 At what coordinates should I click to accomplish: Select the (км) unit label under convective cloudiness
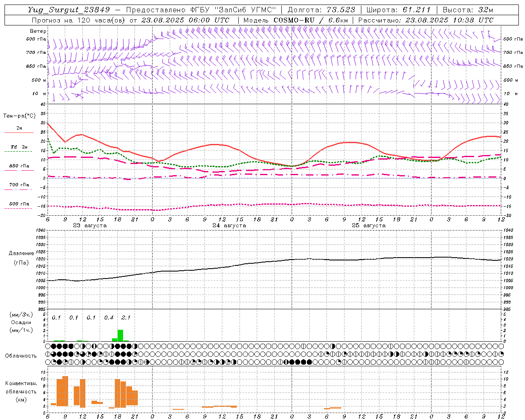(x=21, y=399)
